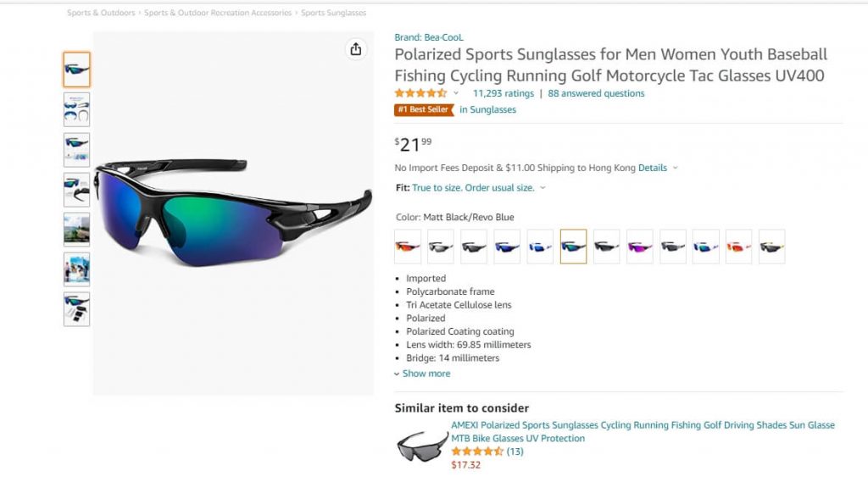
Task: Go to Sports & Outdoors breadcrumb
Action: pos(101,13)
